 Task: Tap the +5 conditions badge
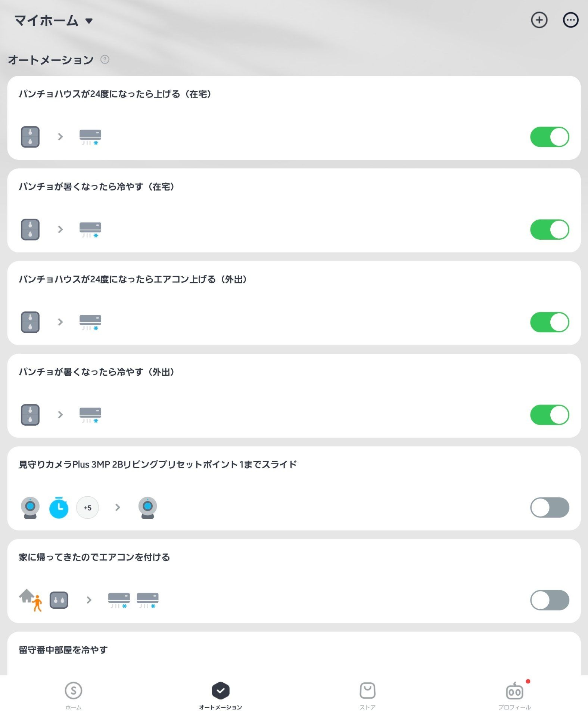87,508
